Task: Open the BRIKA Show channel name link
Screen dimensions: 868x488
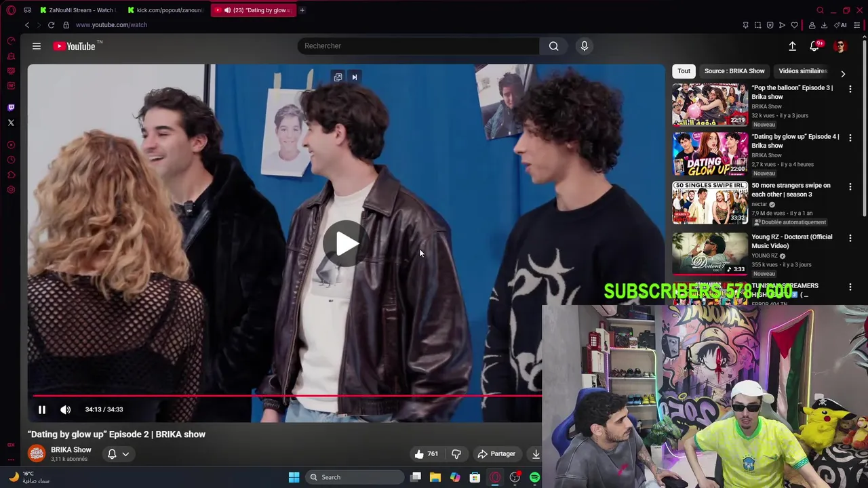Action: click(71, 450)
